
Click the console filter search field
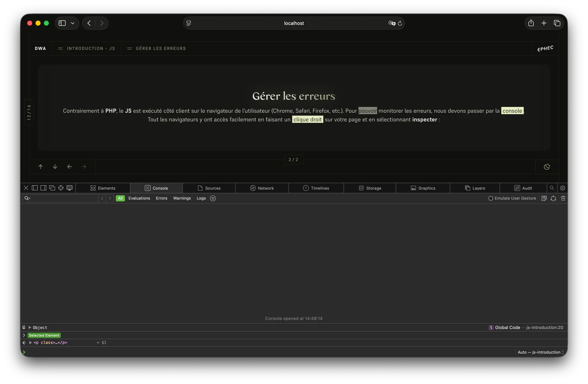[64, 198]
